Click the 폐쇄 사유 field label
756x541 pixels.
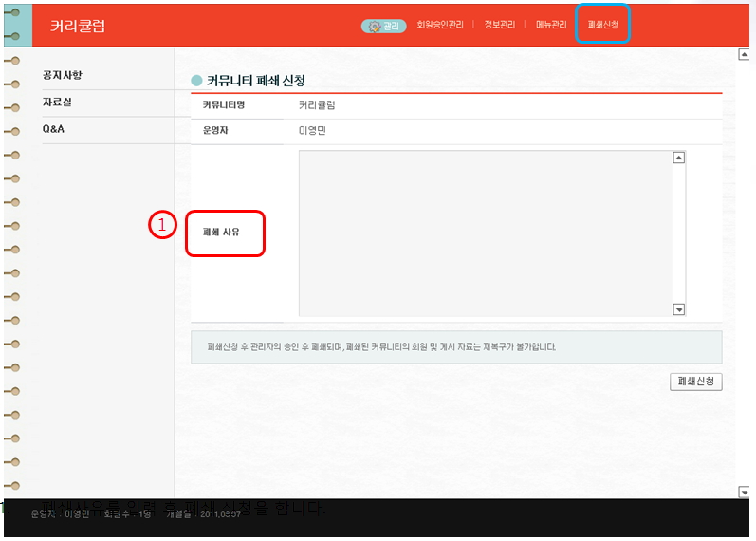pyautogui.click(x=221, y=232)
